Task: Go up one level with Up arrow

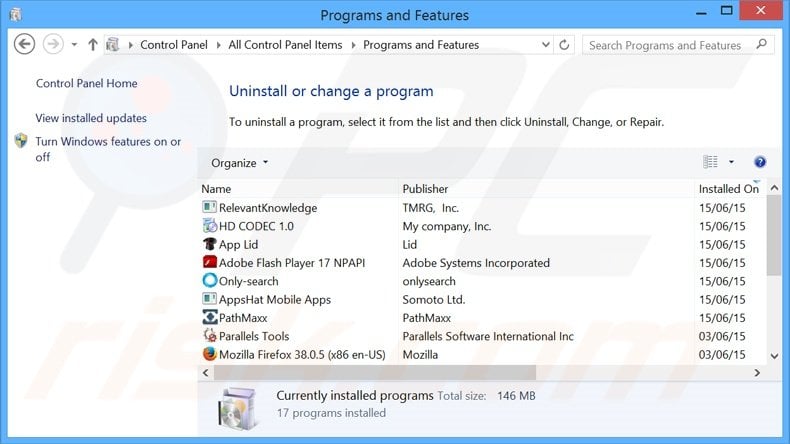Action: click(93, 44)
